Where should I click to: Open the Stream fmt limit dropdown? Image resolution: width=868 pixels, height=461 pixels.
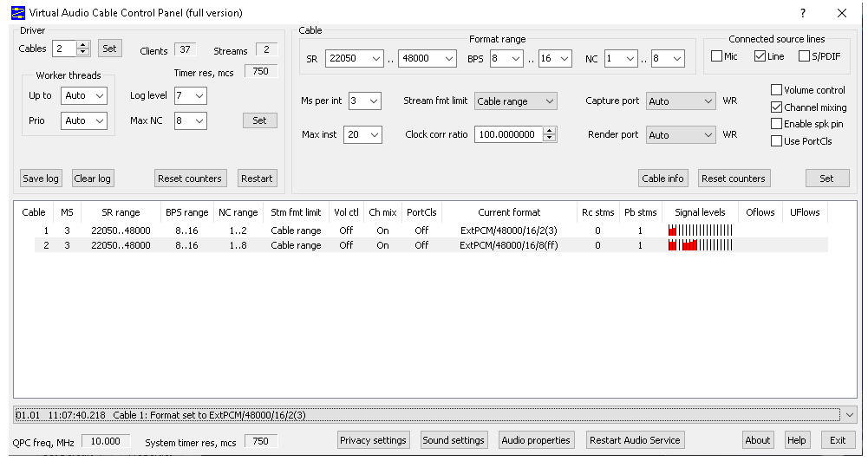(515, 101)
